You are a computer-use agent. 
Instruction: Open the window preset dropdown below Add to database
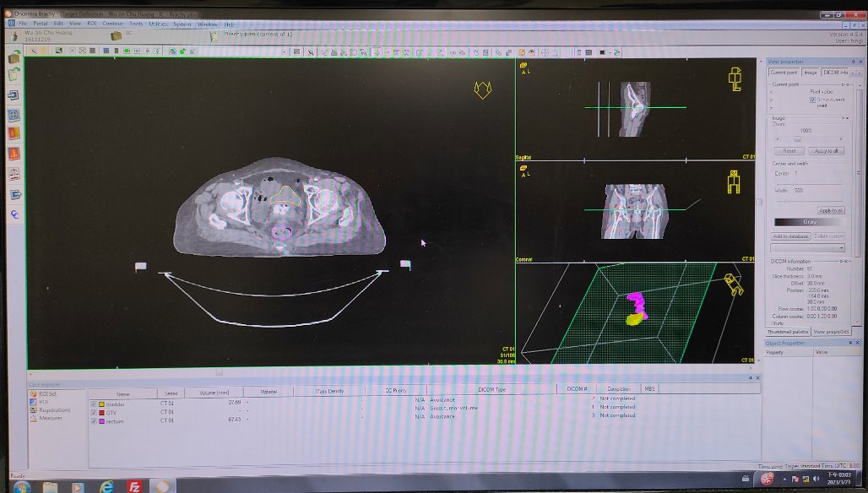click(808, 247)
